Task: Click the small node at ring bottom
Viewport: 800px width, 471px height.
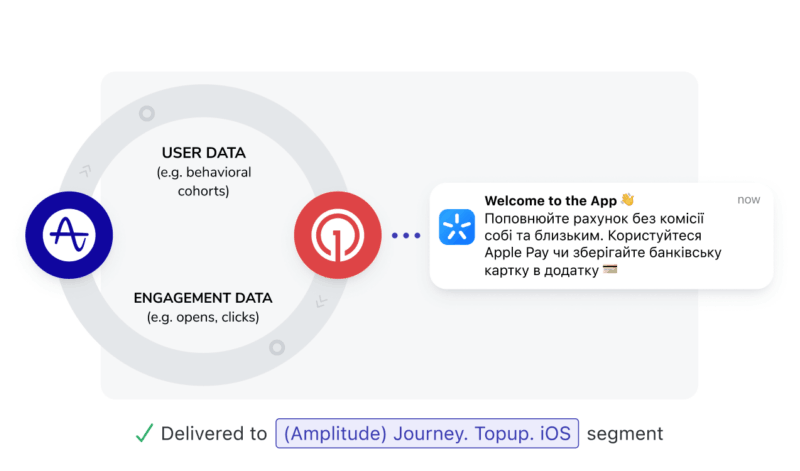Action: coord(276,348)
